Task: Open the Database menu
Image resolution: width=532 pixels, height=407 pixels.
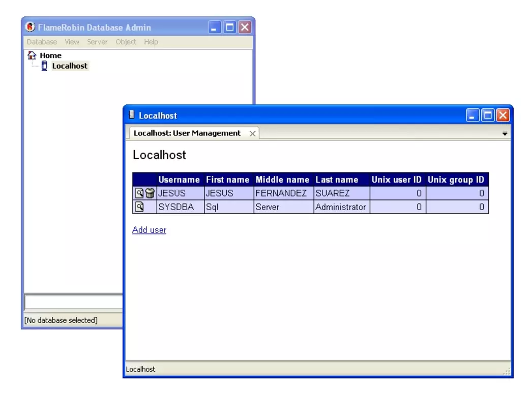Action: point(42,42)
